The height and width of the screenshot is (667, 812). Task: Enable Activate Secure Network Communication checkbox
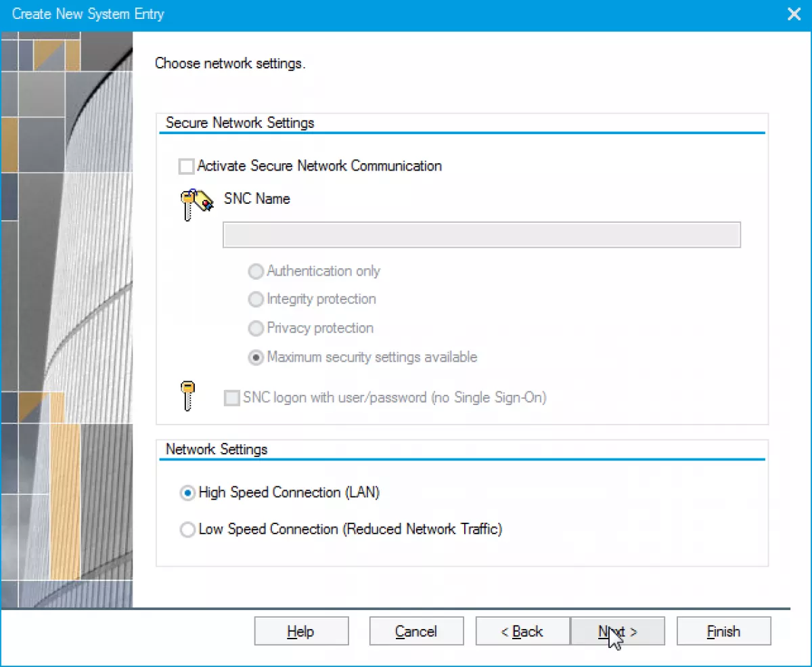point(186,166)
